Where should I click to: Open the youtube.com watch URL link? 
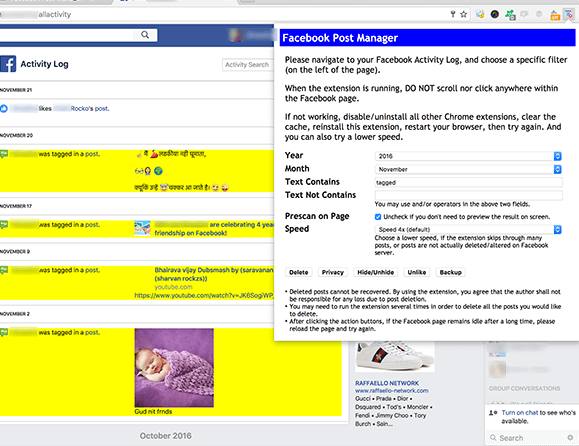(204, 295)
